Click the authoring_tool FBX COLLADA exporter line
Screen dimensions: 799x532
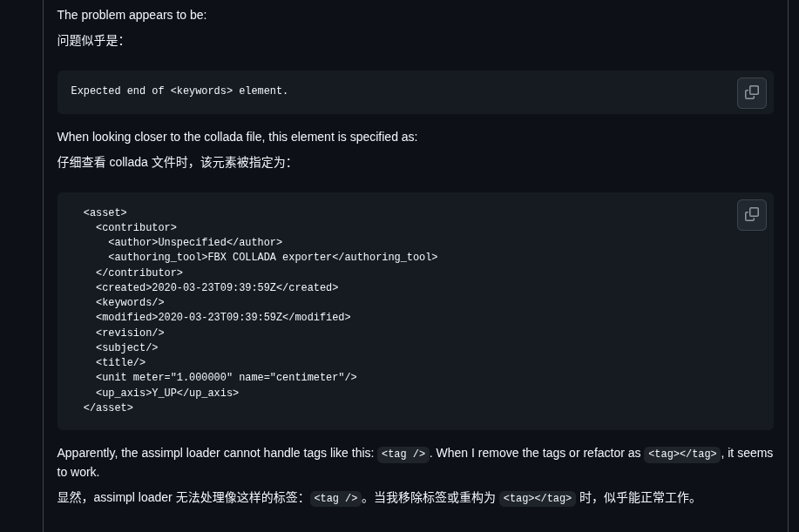point(273,258)
